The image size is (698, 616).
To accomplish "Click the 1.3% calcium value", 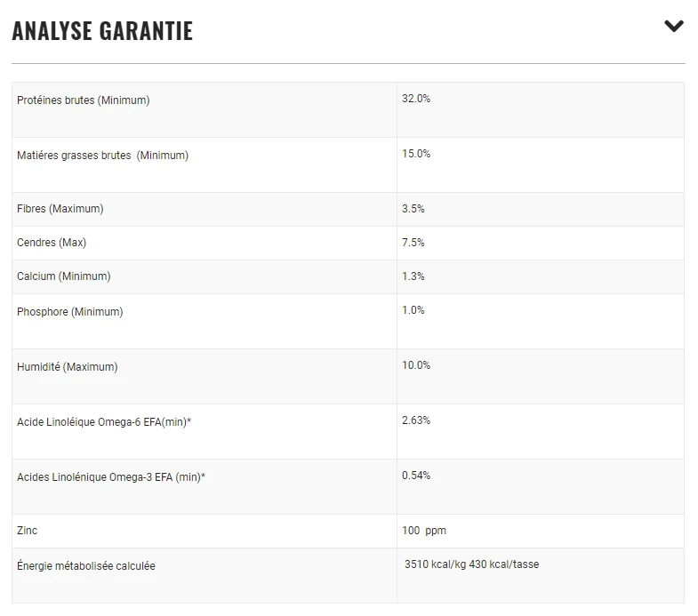I will pos(413,276).
